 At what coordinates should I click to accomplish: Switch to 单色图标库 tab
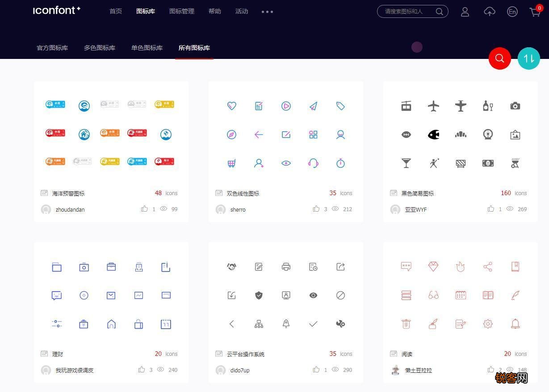tap(147, 48)
